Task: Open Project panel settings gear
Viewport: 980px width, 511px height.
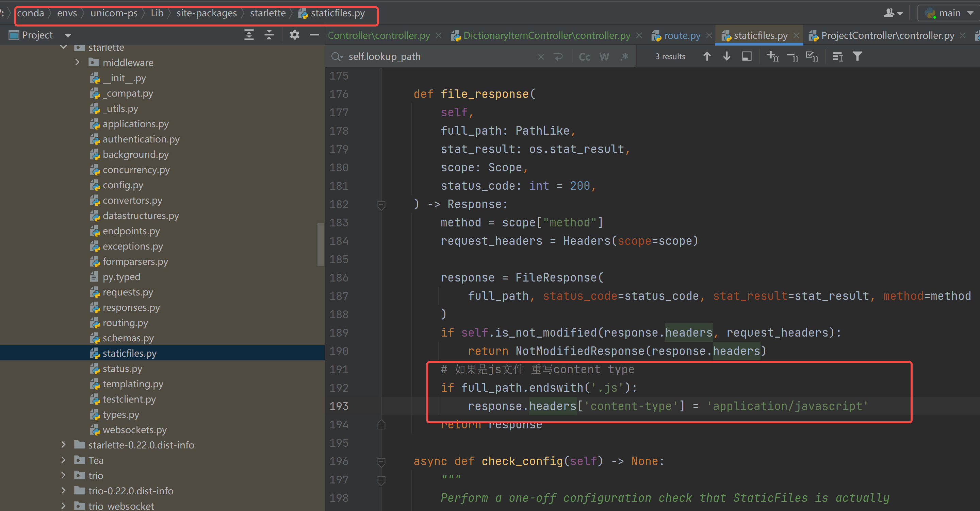Action: coord(294,35)
